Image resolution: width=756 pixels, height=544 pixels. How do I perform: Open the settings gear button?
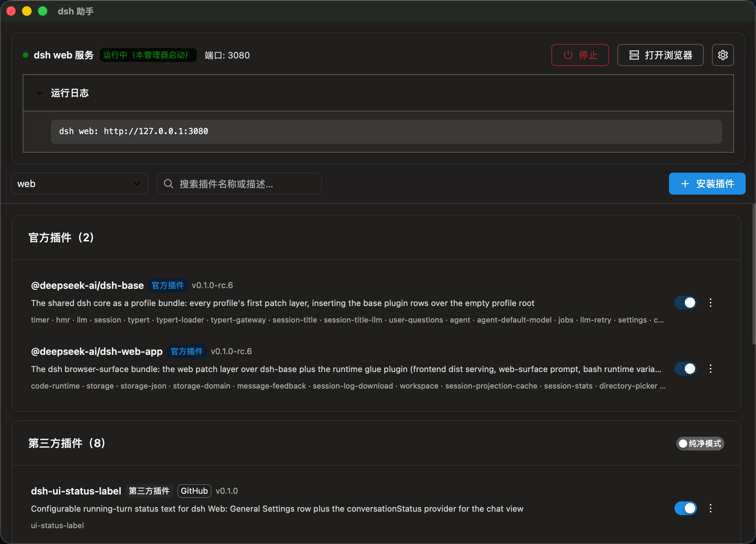(x=723, y=55)
